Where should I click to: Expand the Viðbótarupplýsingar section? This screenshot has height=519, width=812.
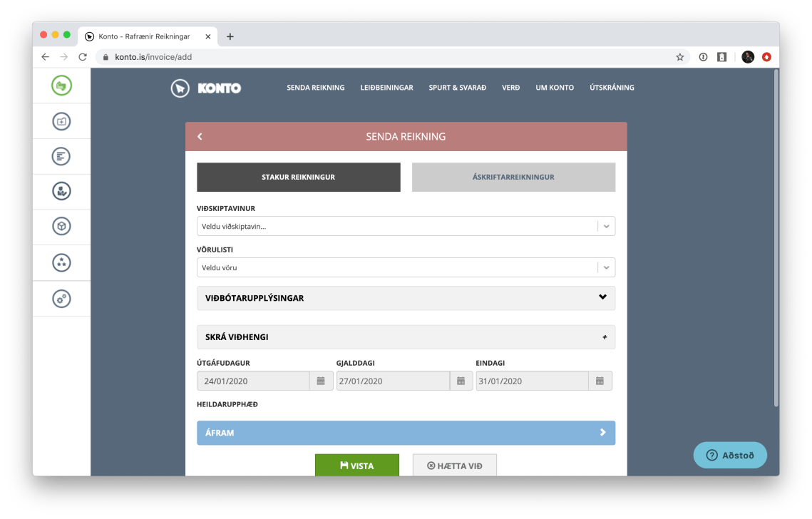coord(405,298)
